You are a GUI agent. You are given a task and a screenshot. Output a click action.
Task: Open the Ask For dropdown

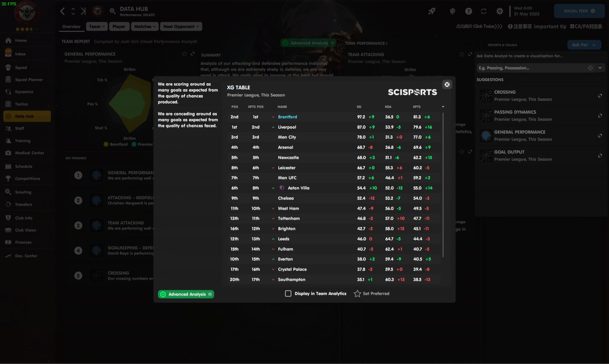coord(584,45)
